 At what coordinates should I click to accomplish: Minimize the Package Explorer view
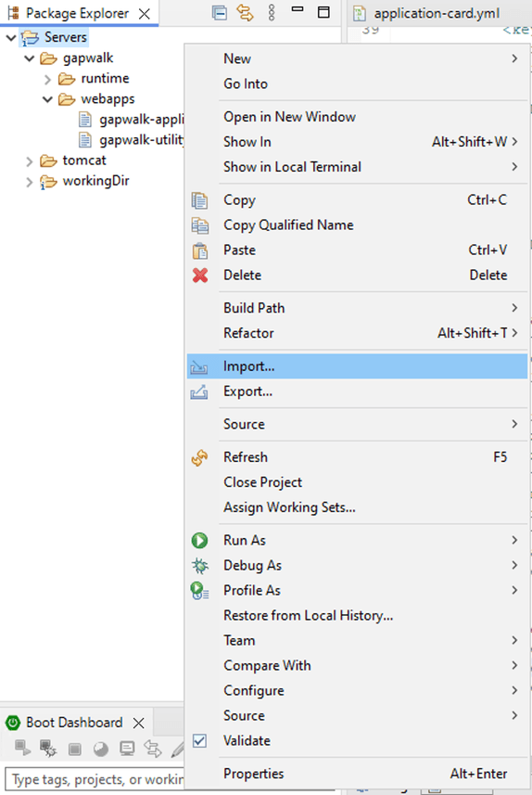(298, 9)
